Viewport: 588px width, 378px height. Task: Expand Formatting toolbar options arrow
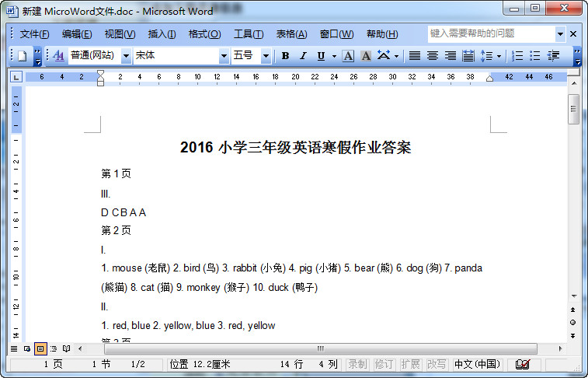[577, 56]
